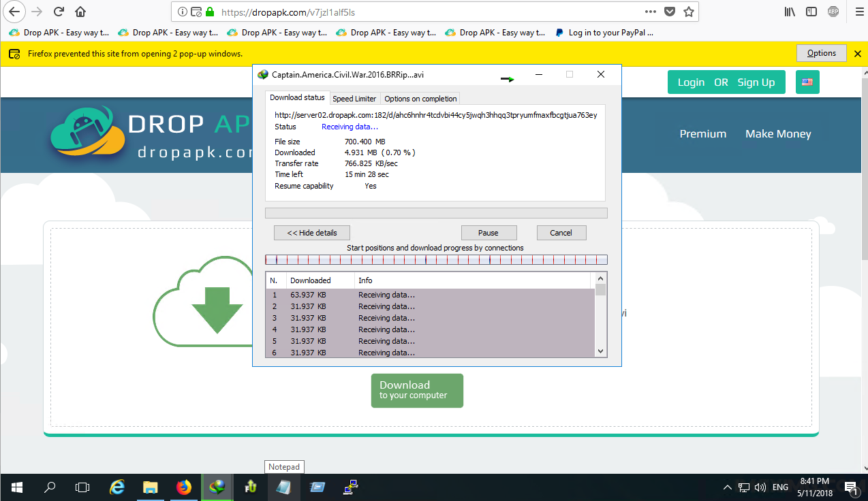Open File Explorer from the taskbar

[x=151, y=487]
